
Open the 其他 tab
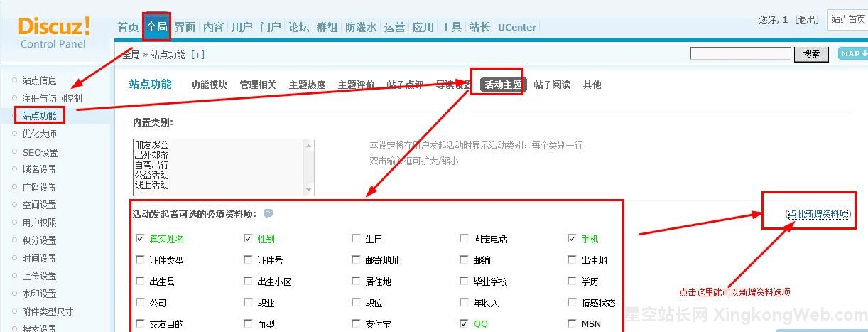point(592,85)
